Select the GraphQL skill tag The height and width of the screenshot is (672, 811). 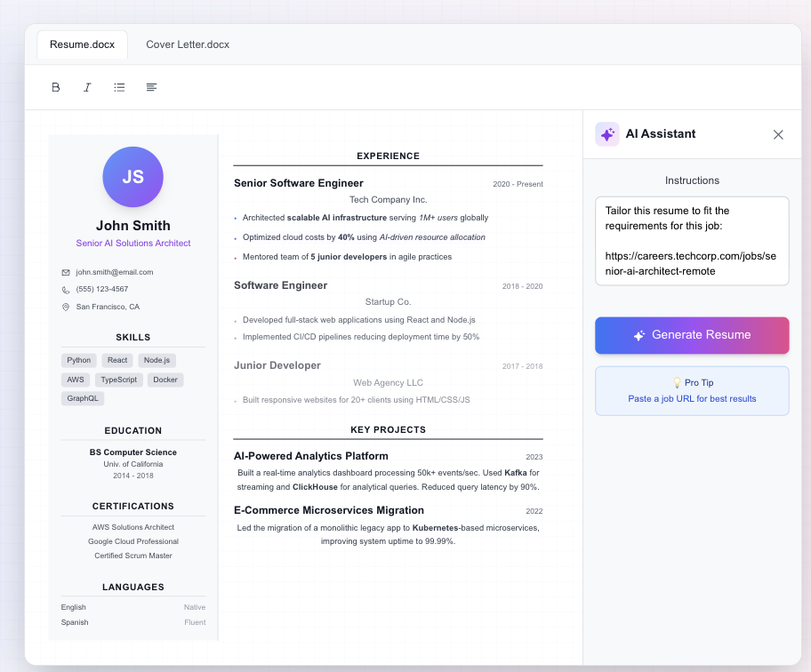click(83, 398)
